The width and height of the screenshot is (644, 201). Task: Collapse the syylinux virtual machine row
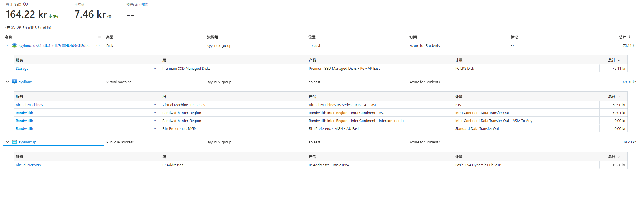(8, 82)
